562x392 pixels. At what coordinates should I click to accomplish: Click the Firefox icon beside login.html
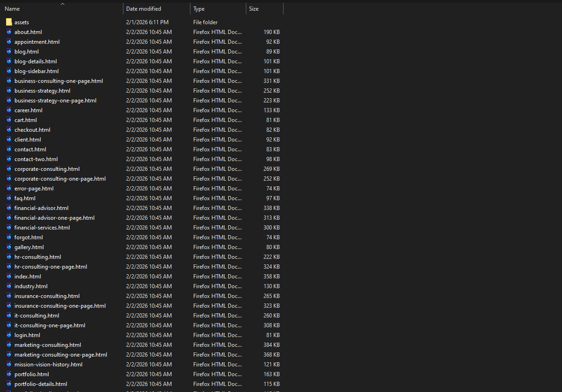[9, 335]
